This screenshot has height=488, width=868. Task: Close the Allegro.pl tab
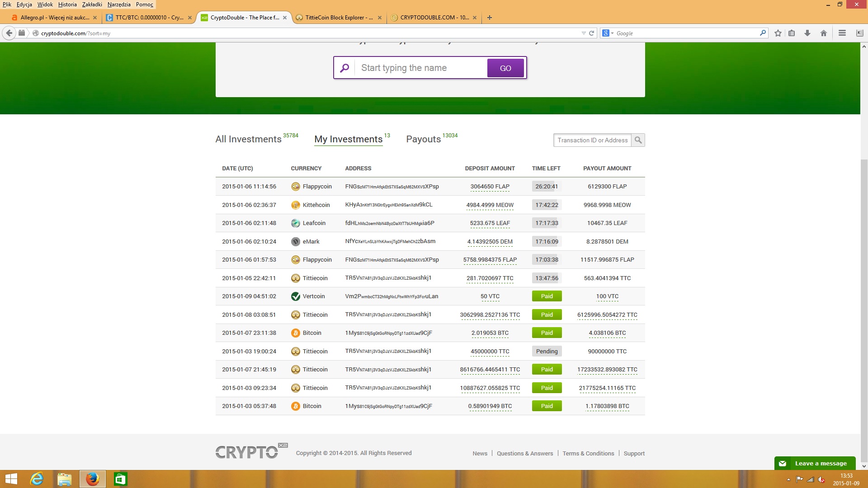[x=95, y=18]
